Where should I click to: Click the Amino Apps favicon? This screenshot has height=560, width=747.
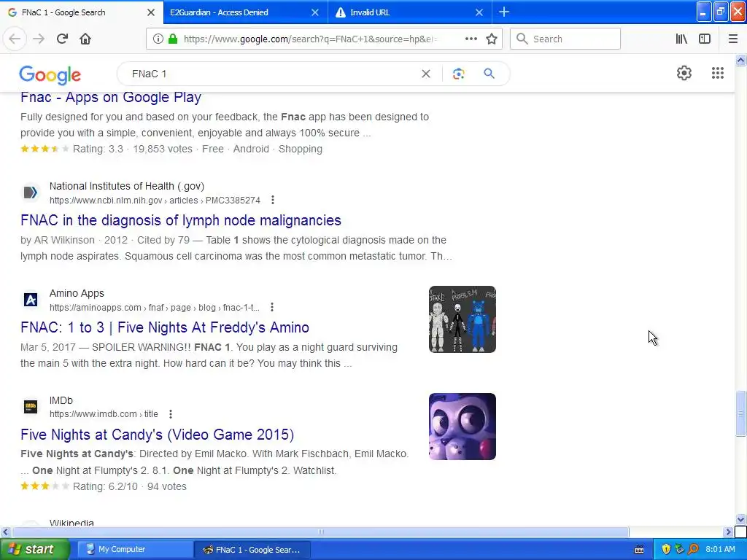pos(31,300)
